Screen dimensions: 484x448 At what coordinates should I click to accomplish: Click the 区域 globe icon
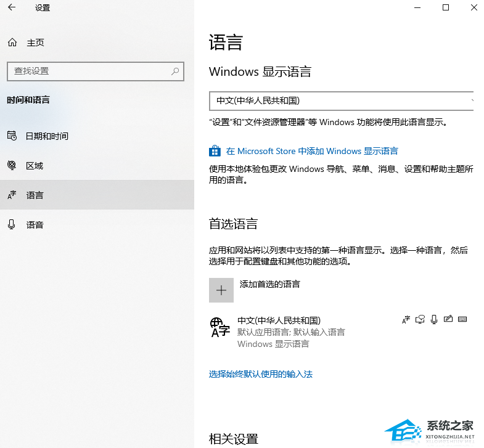coord(12,165)
